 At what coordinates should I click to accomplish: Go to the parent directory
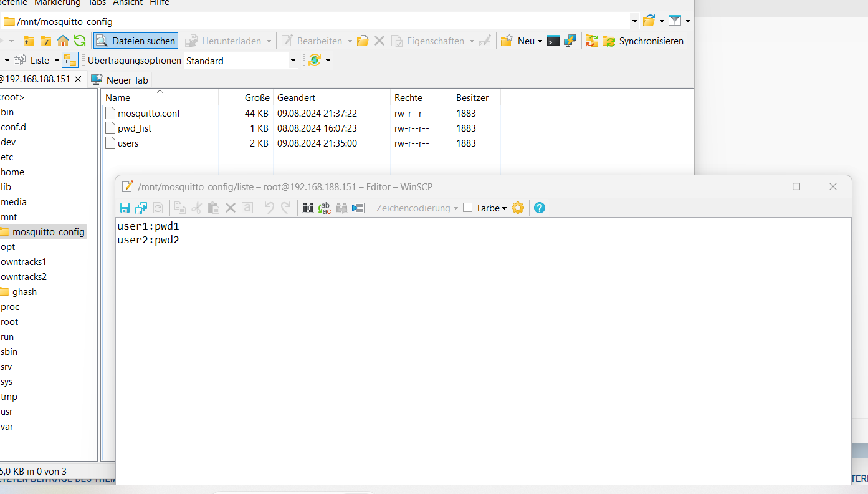[29, 41]
